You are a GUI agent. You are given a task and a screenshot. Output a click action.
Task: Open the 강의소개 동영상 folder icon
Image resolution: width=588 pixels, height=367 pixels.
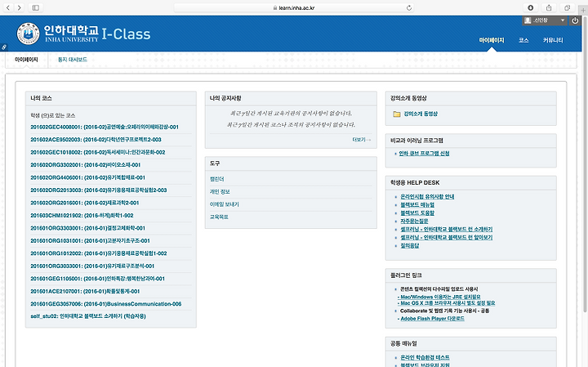pos(397,114)
